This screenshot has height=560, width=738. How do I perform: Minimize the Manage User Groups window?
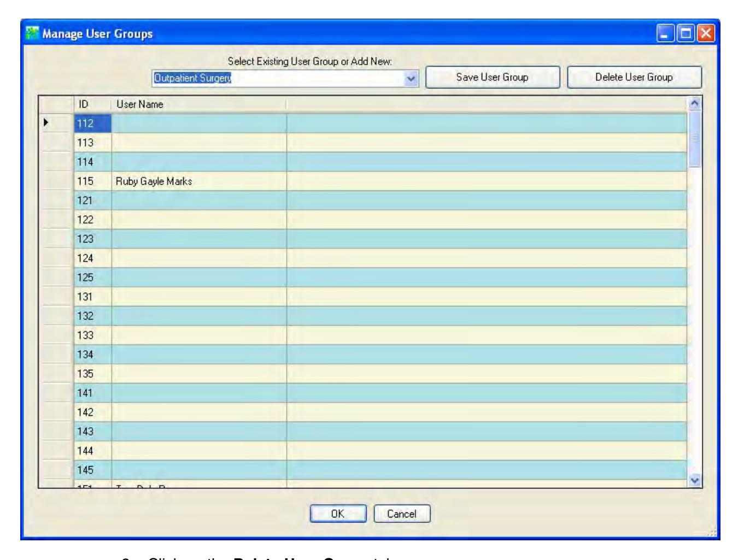click(665, 33)
